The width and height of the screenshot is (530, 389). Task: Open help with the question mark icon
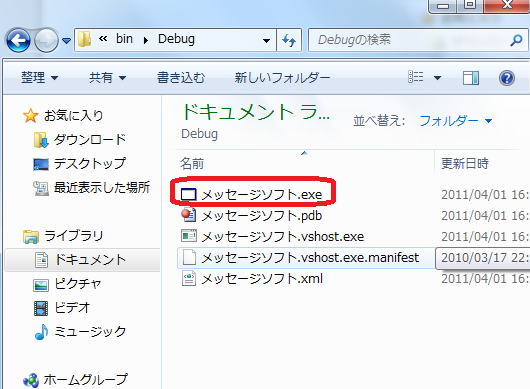507,78
